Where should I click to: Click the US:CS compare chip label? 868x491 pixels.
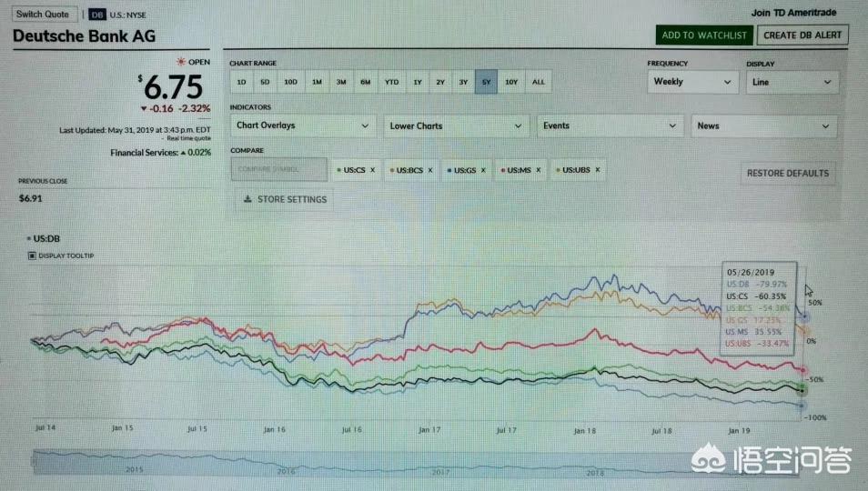coord(354,170)
